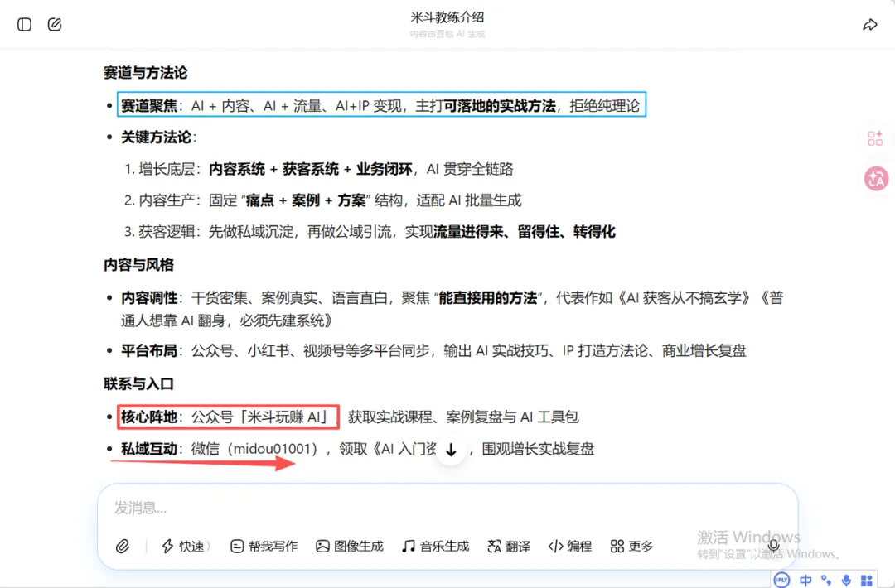Open the iFLY input method logo
The image size is (895, 588).
781,580
